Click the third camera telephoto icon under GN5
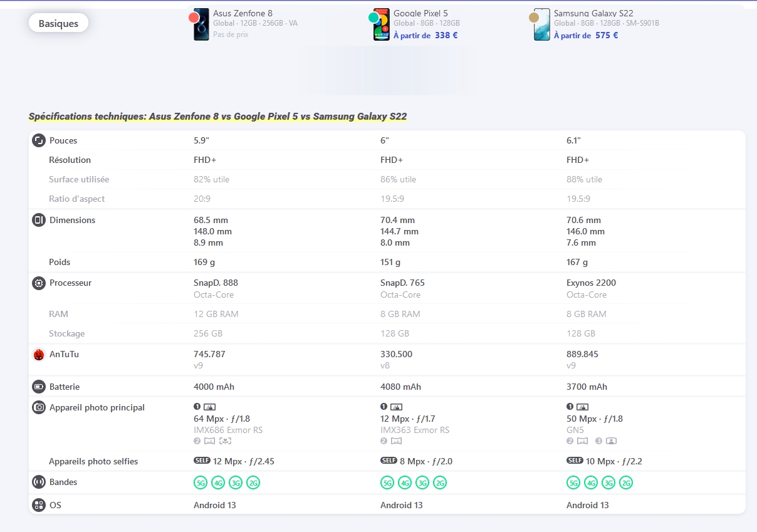Screen dimensions: 757x532 [x=611, y=441]
